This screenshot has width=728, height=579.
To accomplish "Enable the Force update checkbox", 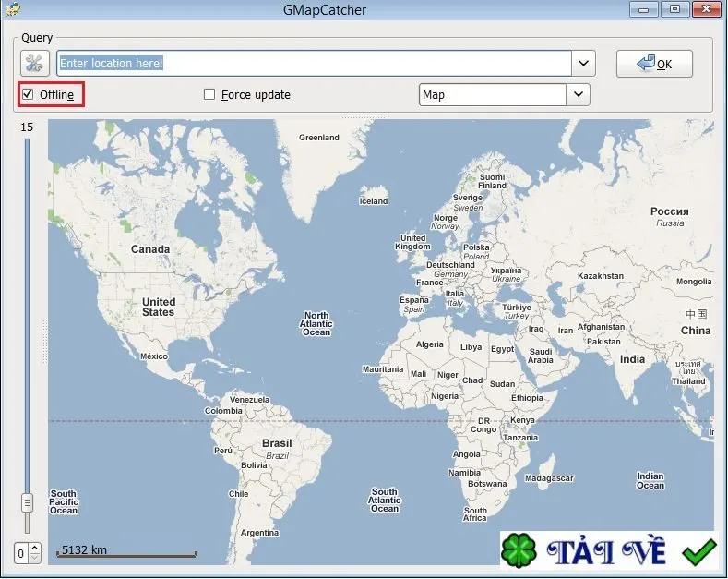I will (209, 94).
